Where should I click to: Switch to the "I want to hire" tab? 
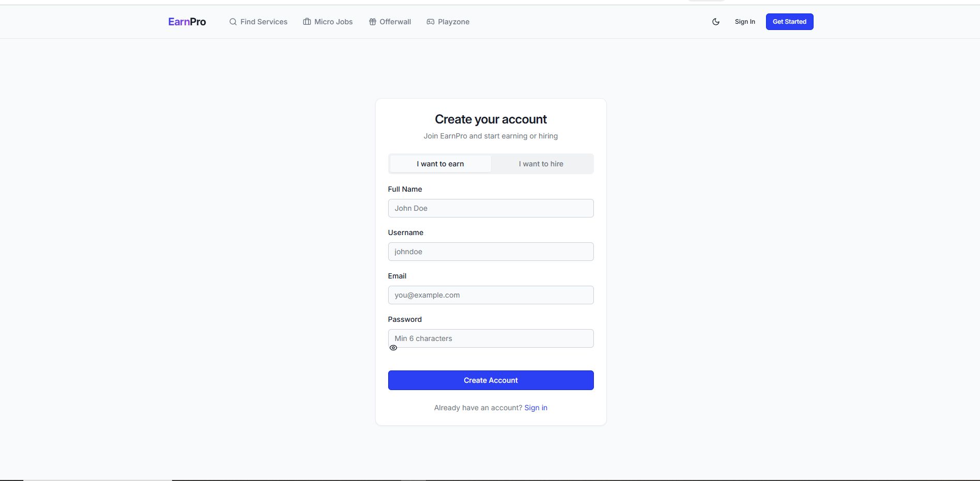541,164
